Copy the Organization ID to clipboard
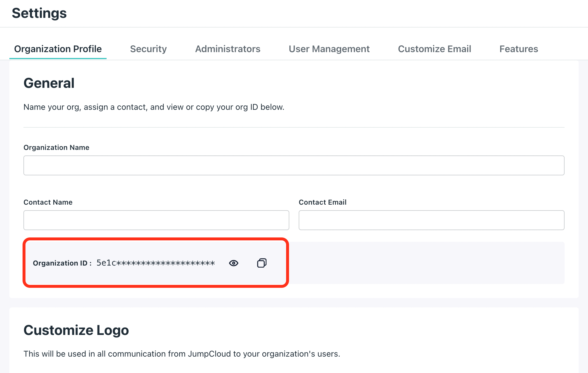This screenshot has height=373, width=588. point(261,263)
